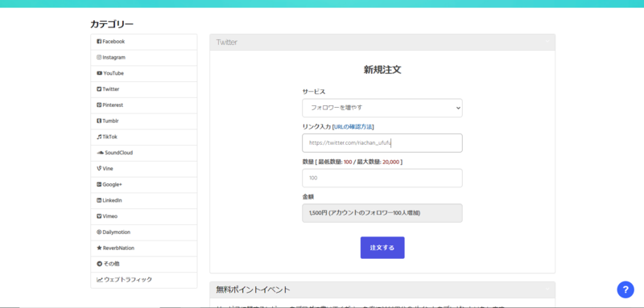Click the Vine icon in categories

pos(99,169)
